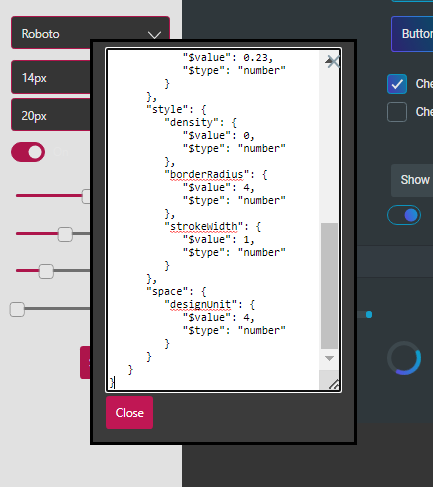Click the third slider thumb
This screenshot has width=433, height=487.
click(46, 271)
